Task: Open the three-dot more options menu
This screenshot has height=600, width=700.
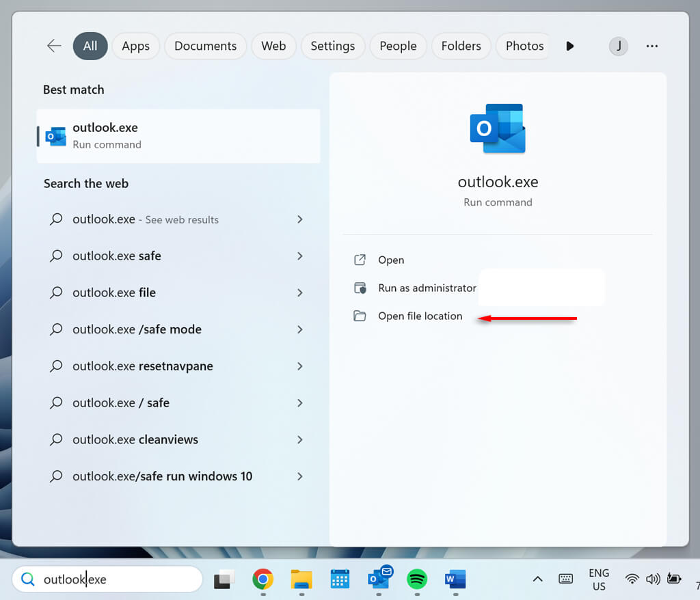Action: click(651, 46)
